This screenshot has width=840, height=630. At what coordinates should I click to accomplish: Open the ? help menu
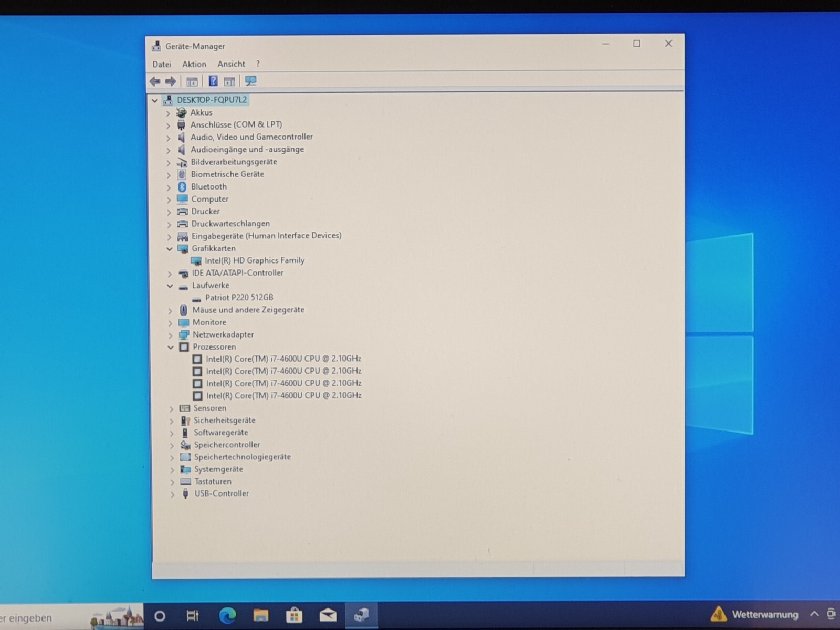(x=258, y=64)
